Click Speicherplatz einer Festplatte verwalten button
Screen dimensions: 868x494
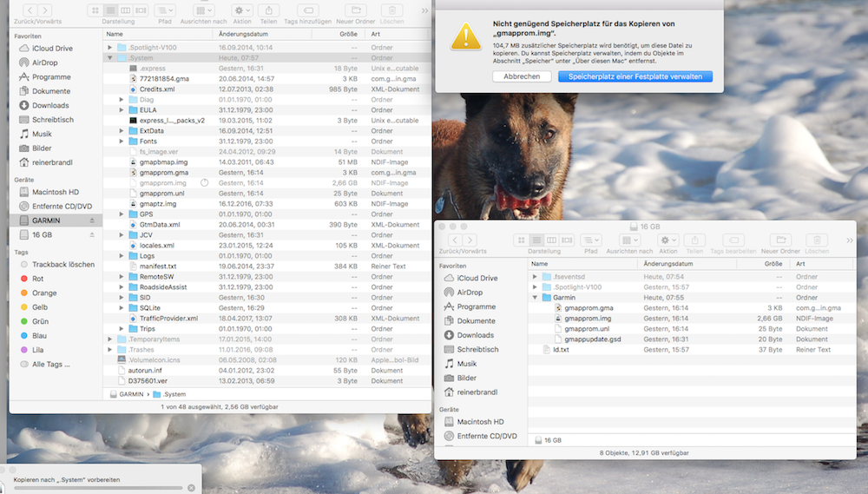[635, 76]
